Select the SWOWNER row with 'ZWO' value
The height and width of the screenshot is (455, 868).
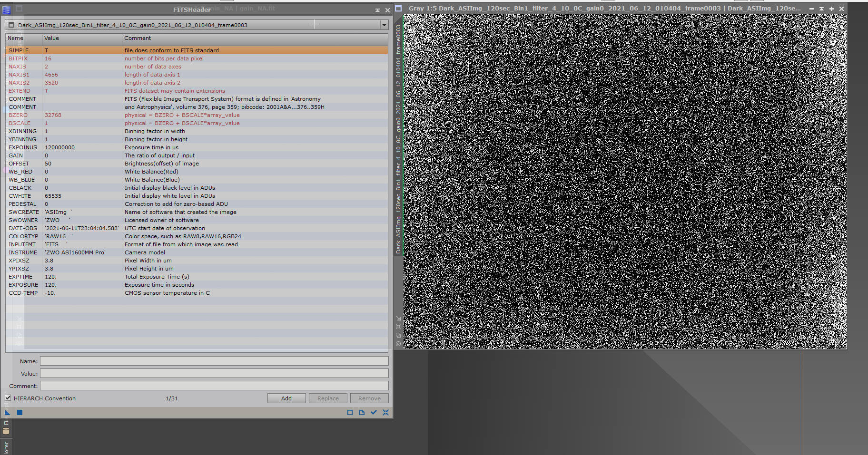pyautogui.click(x=197, y=220)
